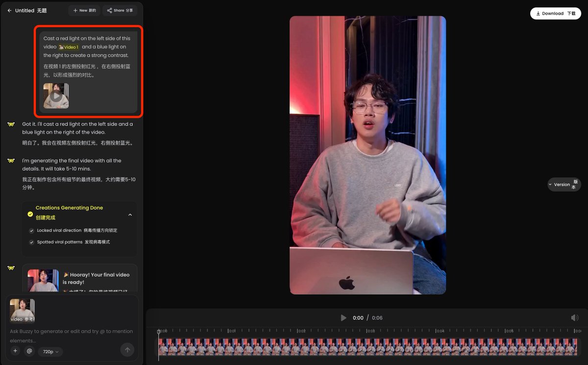Toggle the Locked viral direction checkmark
Viewport: 588px width, 365px height.
coord(31,231)
